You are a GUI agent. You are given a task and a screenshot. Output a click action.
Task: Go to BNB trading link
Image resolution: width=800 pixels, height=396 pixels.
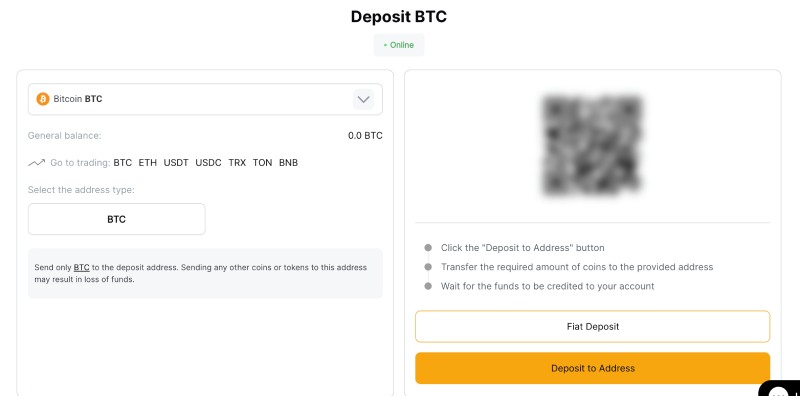(288, 163)
